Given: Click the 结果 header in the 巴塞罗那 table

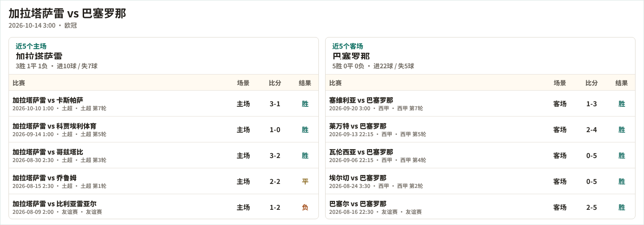Looking at the screenshot, I should tap(622, 83).
